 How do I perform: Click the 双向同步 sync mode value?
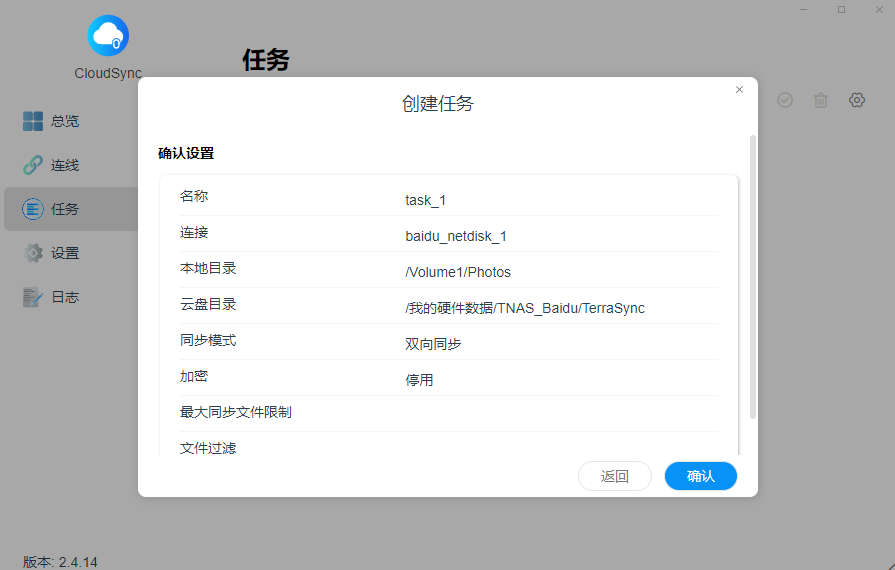pos(433,344)
